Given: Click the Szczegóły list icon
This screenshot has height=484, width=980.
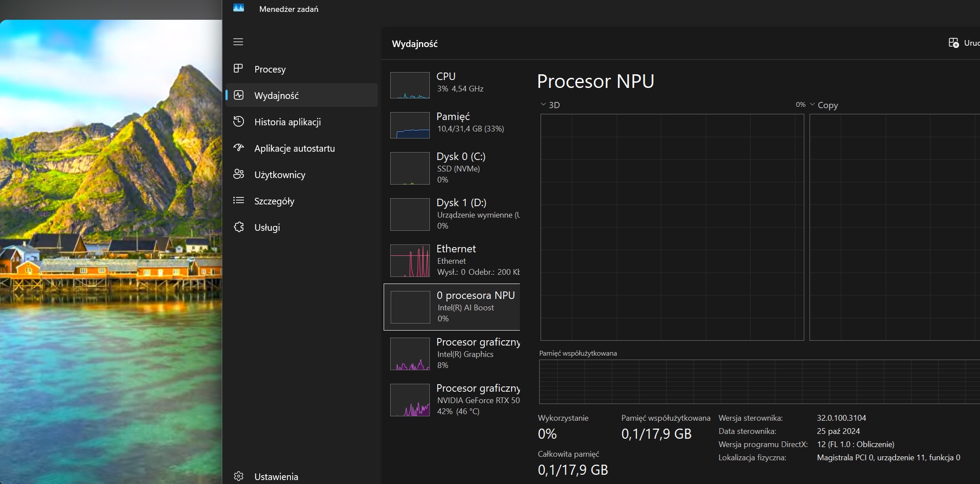Looking at the screenshot, I should (x=238, y=200).
